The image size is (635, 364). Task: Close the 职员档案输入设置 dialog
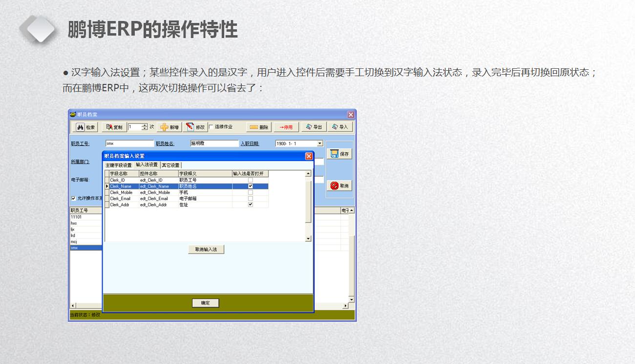[309, 156]
